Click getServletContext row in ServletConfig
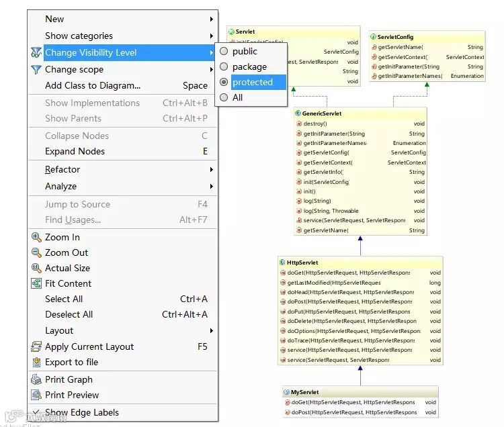Image resolution: width=504 pixels, height=427 pixels. point(427,57)
